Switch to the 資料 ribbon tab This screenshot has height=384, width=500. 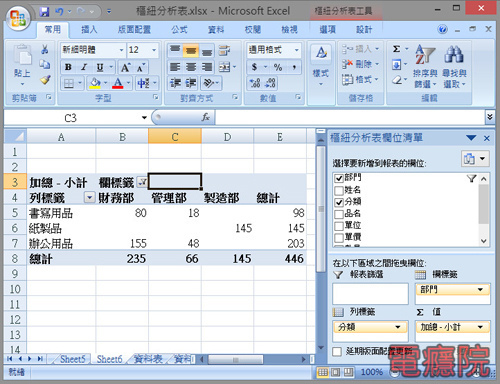(x=216, y=30)
